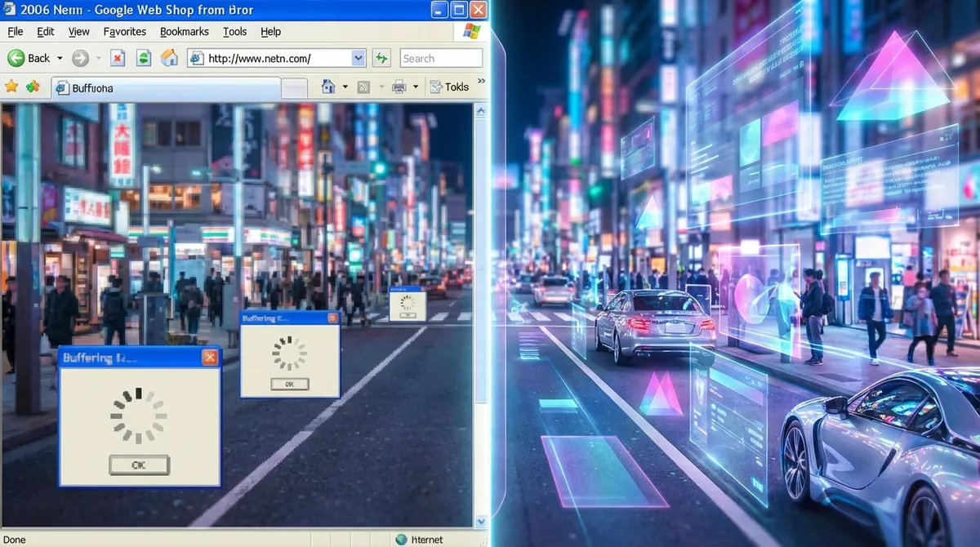This screenshot has height=547, width=980.
Task: Click the RSS feeds icon
Action: click(364, 87)
